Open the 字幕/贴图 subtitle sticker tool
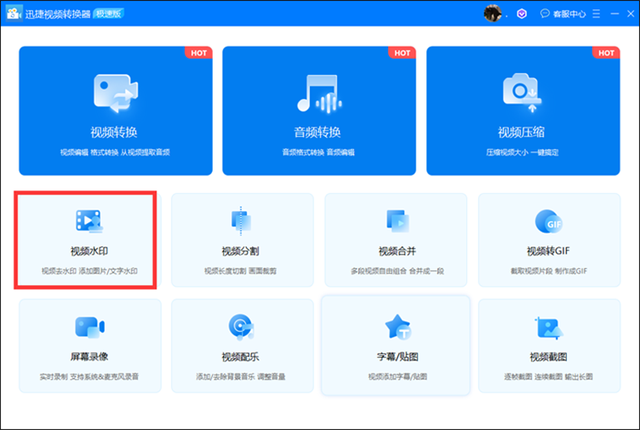 394,343
